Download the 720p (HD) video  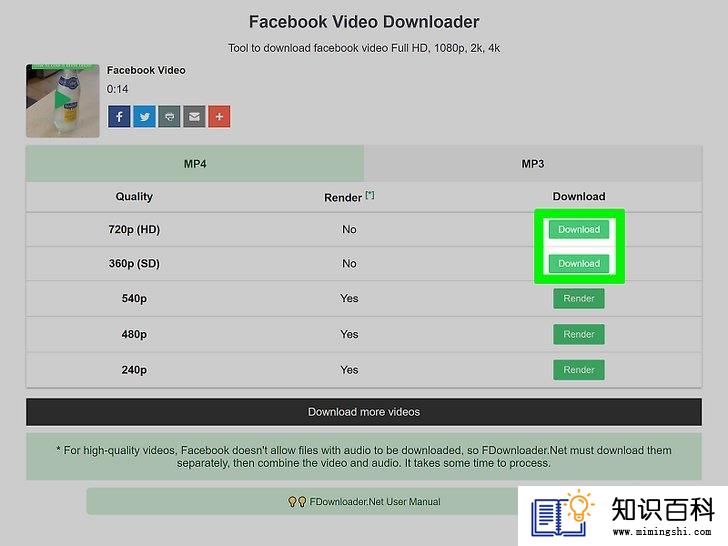coord(579,229)
